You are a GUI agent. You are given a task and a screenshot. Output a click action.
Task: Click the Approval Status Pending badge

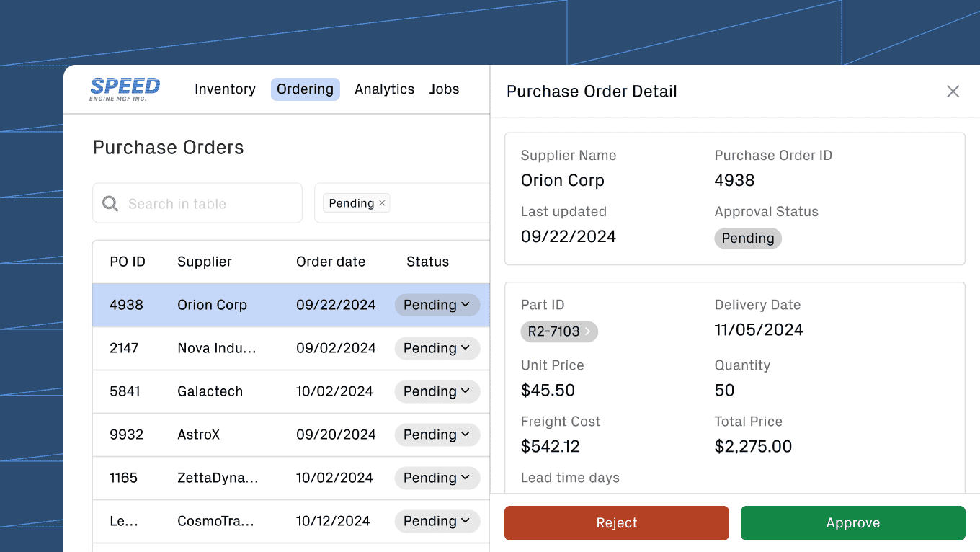[x=748, y=238]
